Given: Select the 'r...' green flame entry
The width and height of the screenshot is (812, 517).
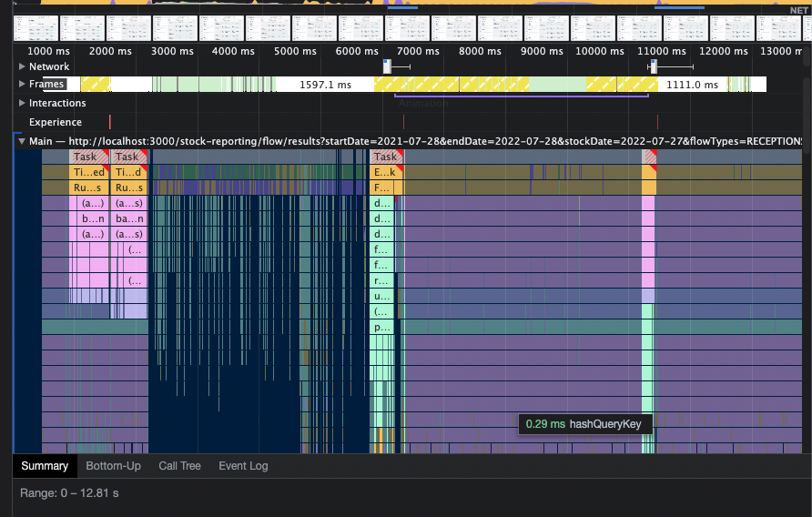Looking at the screenshot, I should (x=381, y=280).
